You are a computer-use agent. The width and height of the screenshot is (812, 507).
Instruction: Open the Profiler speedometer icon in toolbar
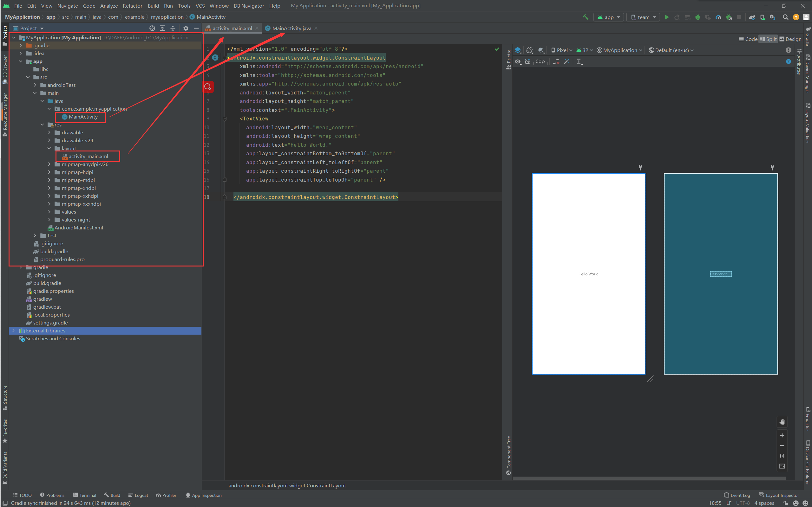click(718, 17)
